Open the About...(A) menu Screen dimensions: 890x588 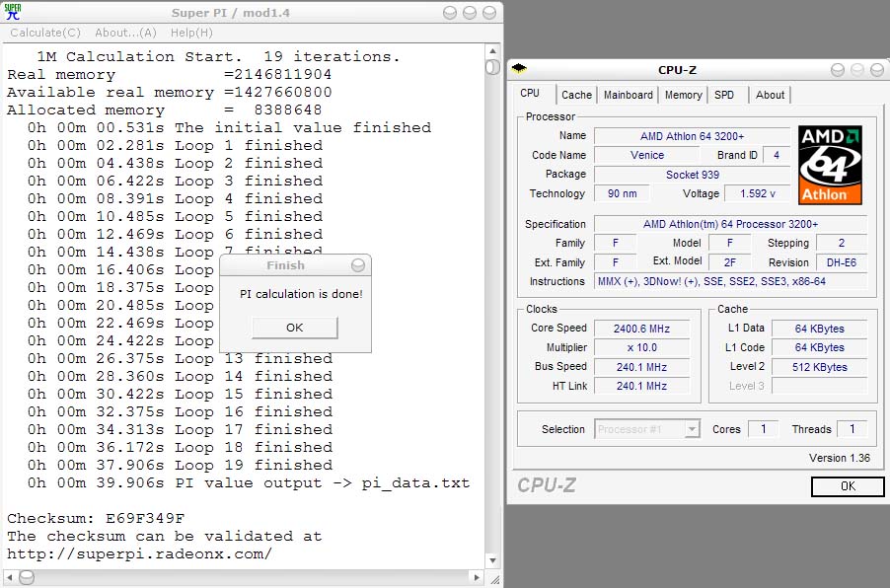point(125,33)
